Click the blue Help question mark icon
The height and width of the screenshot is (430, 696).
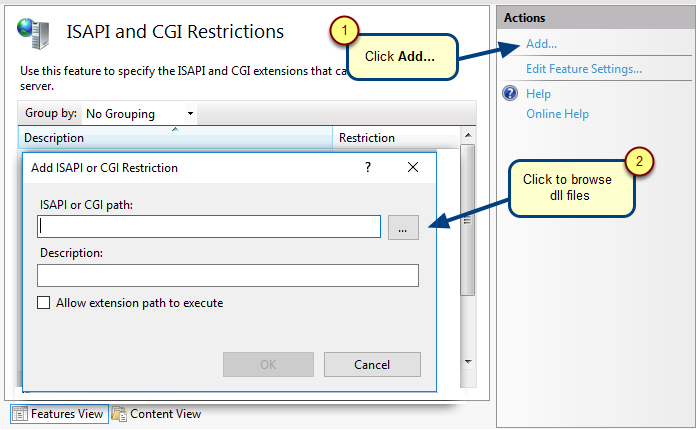pyautogui.click(x=510, y=93)
